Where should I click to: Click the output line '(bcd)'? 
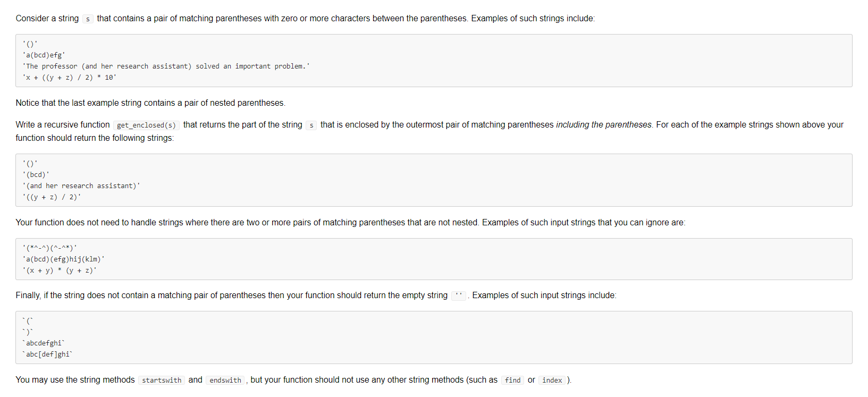[36, 174]
